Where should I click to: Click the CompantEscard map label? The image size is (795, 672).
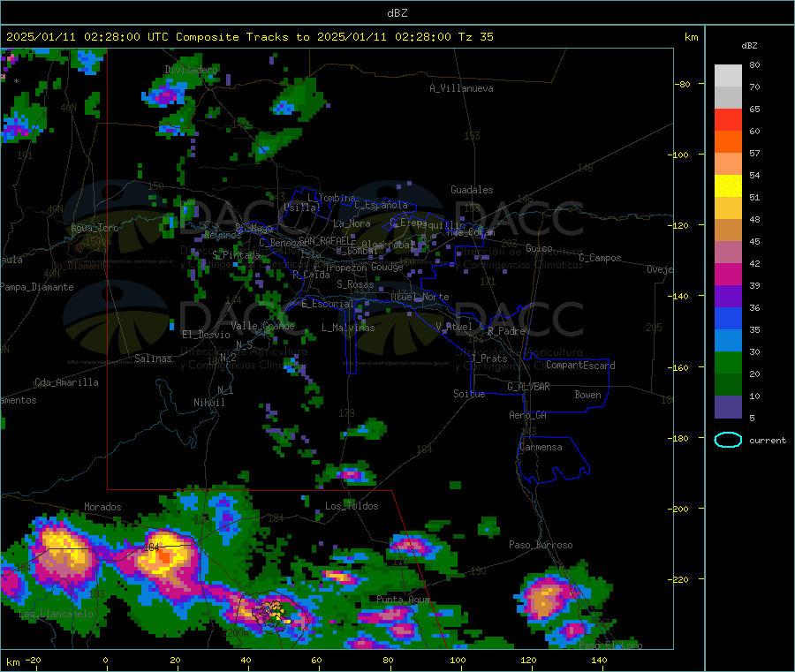tap(580, 365)
